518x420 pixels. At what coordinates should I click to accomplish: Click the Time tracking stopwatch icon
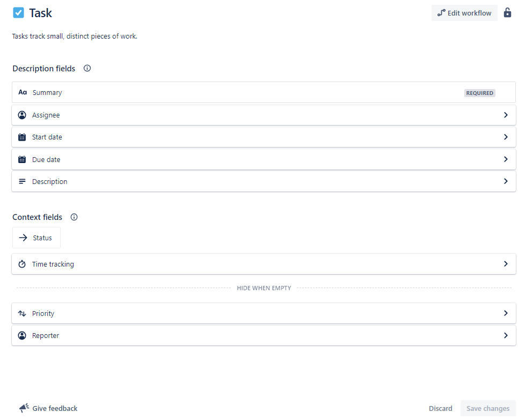[22, 264]
